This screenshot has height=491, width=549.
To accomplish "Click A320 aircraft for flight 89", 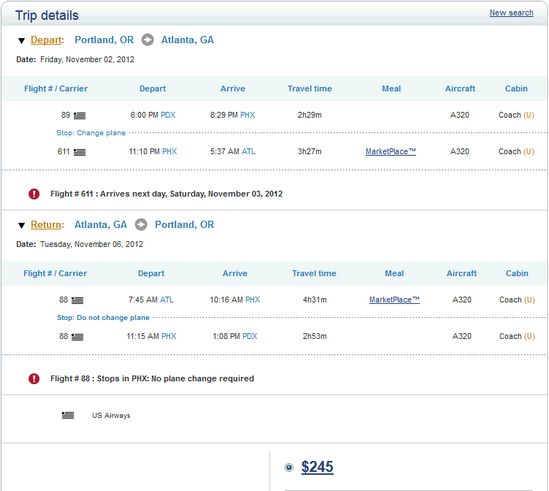I will point(460,115).
